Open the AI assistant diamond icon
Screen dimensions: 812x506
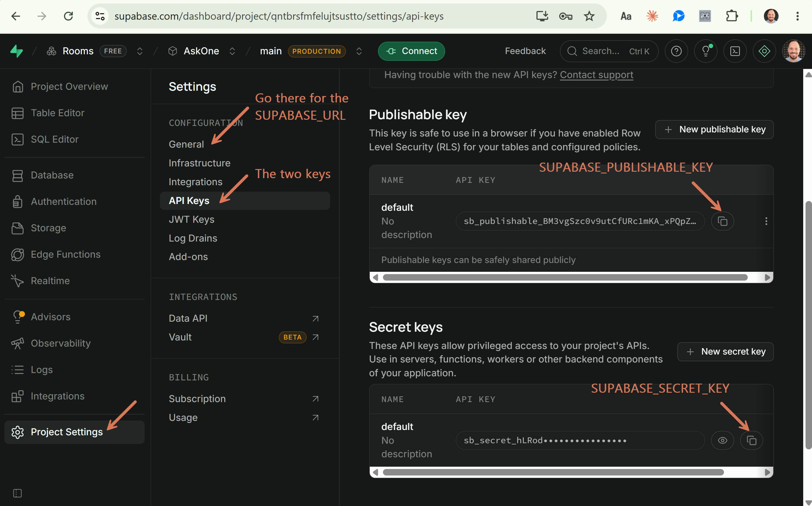(x=764, y=51)
